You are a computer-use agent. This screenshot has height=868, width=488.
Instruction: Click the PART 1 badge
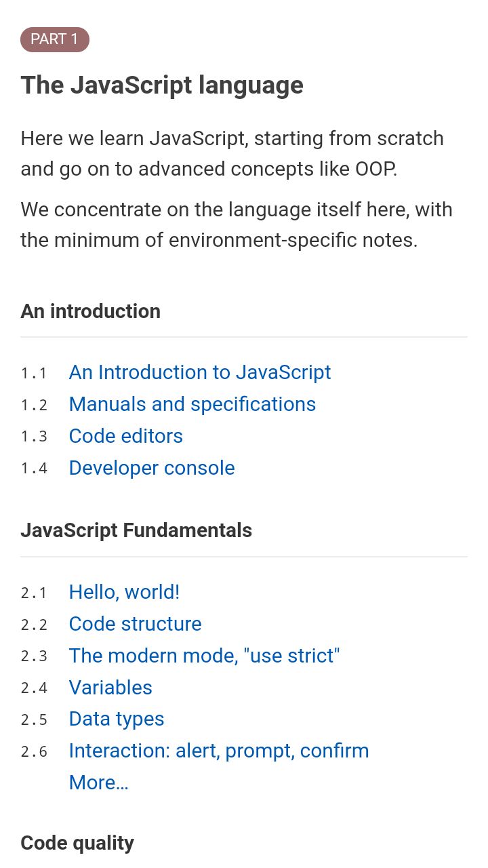pos(55,39)
